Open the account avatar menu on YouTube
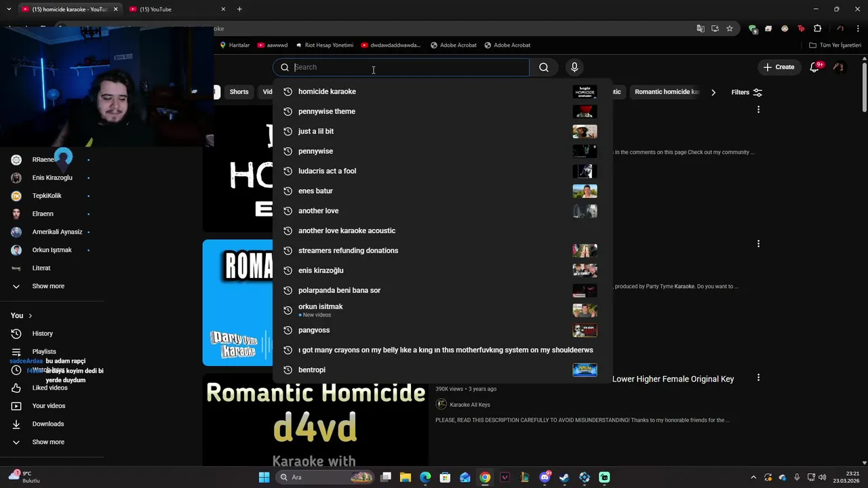 [x=839, y=67]
